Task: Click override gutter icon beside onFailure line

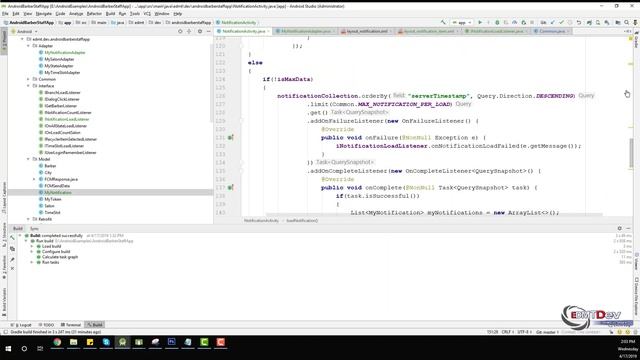Action: pyautogui.click(x=230, y=138)
